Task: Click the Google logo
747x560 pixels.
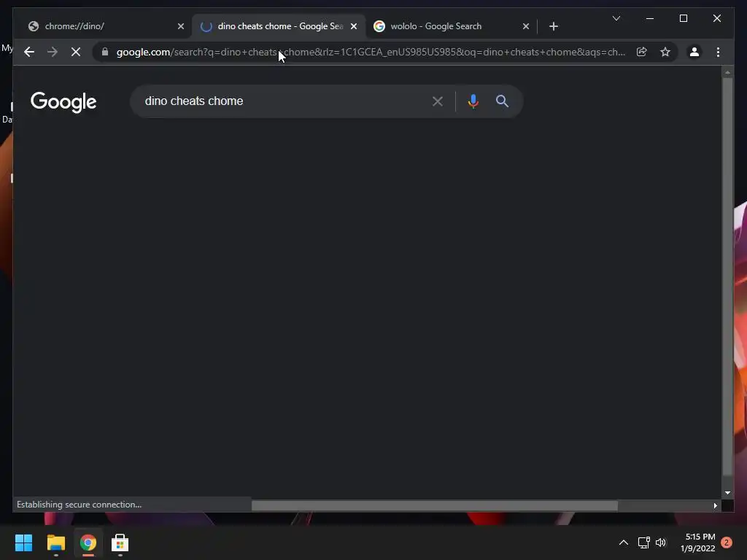Action: [x=63, y=101]
